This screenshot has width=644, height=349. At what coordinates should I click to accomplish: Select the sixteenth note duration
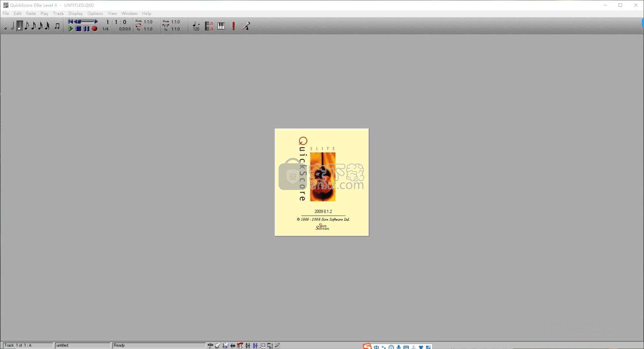(x=33, y=26)
